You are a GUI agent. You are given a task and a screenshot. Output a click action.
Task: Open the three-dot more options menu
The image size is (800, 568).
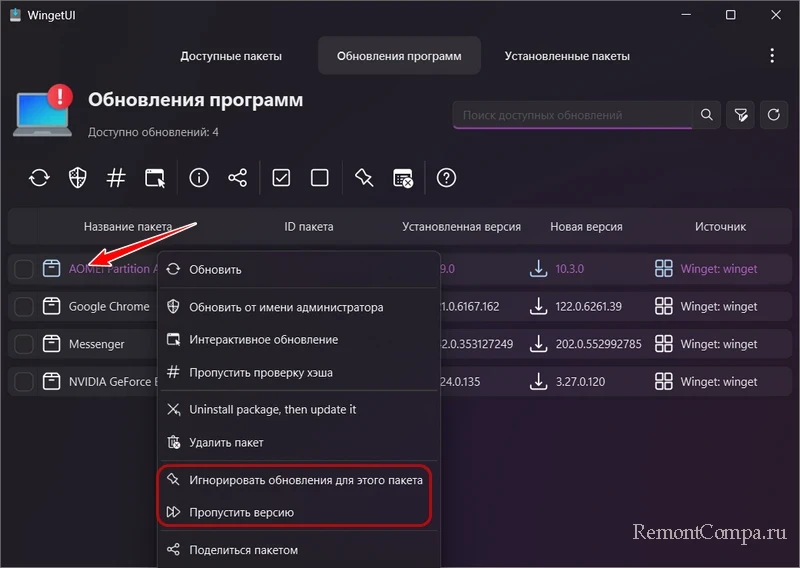[772, 56]
